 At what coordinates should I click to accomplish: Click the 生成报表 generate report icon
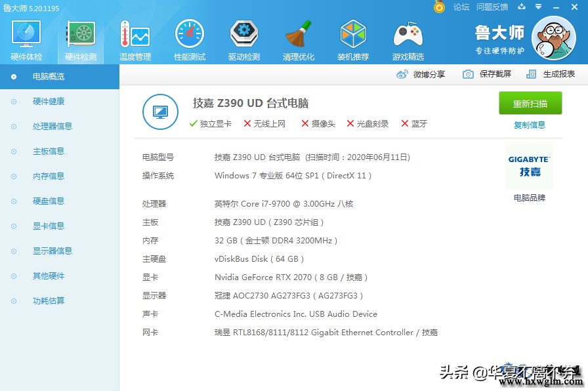click(530, 74)
